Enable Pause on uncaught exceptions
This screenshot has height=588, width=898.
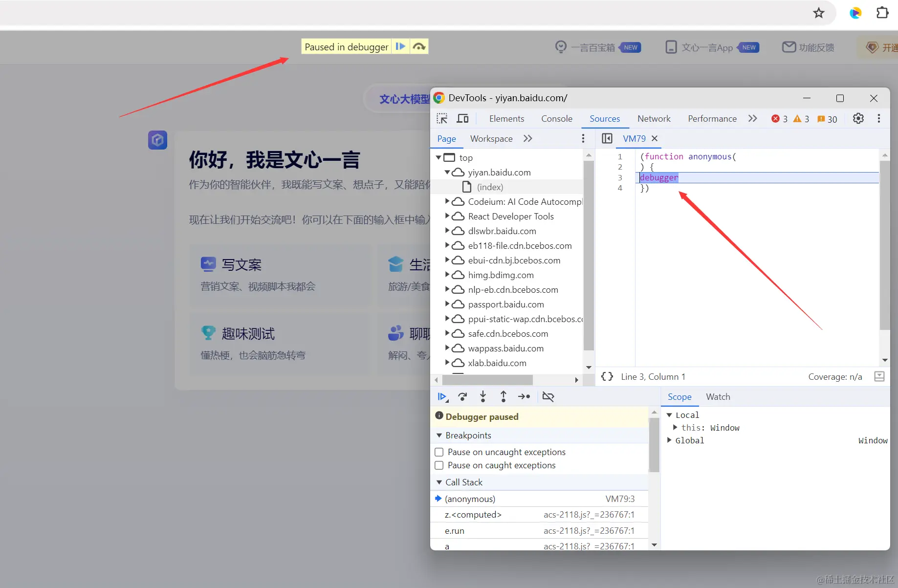click(439, 452)
